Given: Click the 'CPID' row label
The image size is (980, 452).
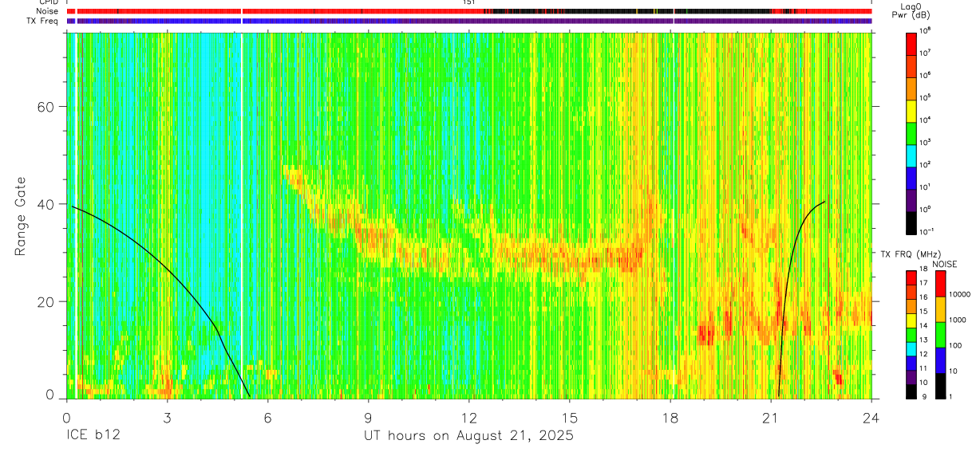Looking at the screenshot, I should pyautogui.click(x=49, y=2).
